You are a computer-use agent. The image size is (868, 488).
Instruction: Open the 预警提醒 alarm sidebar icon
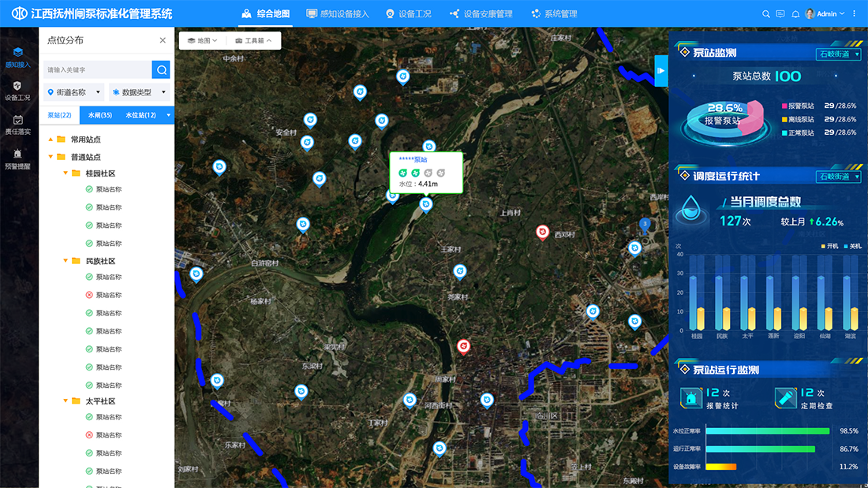click(x=17, y=158)
